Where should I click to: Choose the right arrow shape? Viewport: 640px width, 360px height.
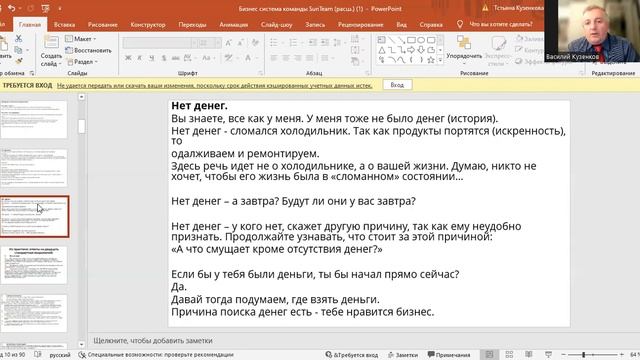tap(411, 50)
